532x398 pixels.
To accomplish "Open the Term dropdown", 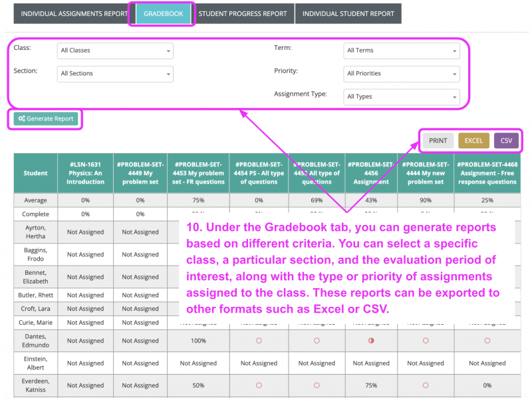I will 401,51.
